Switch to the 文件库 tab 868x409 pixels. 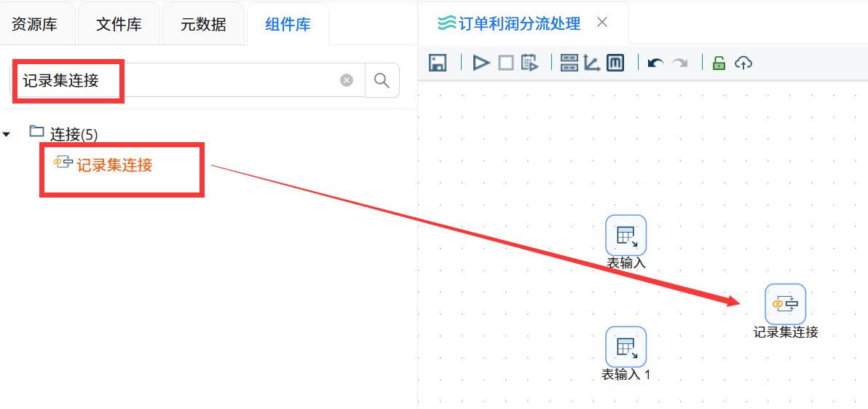[x=119, y=24]
